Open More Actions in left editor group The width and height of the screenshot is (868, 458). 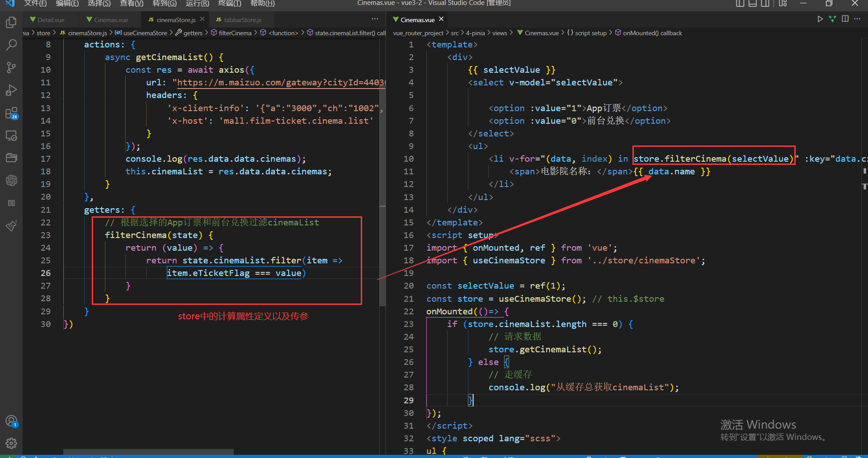[375, 19]
